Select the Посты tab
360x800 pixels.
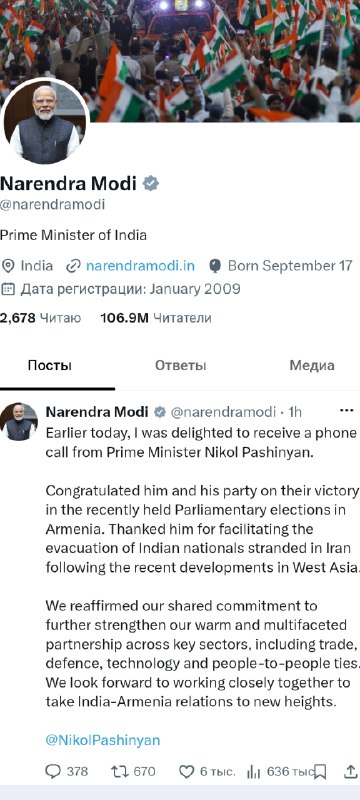click(49, 365)
